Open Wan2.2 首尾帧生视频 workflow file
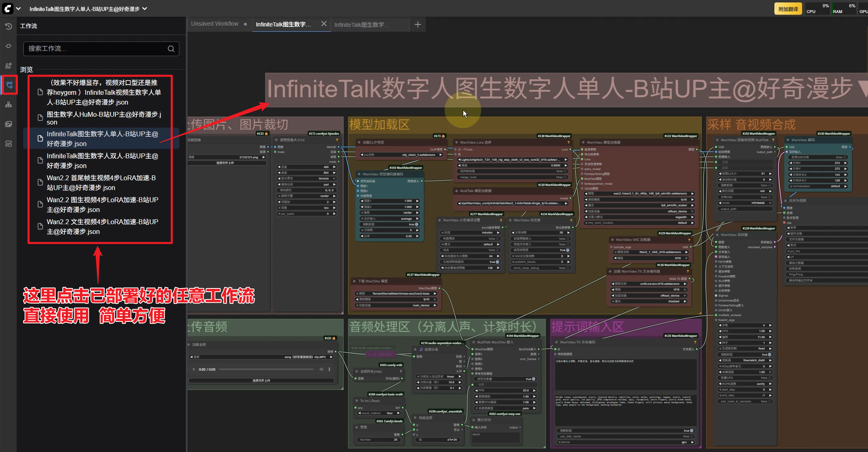This screenshot has width=868, height=452. click(x=101, y=183)
